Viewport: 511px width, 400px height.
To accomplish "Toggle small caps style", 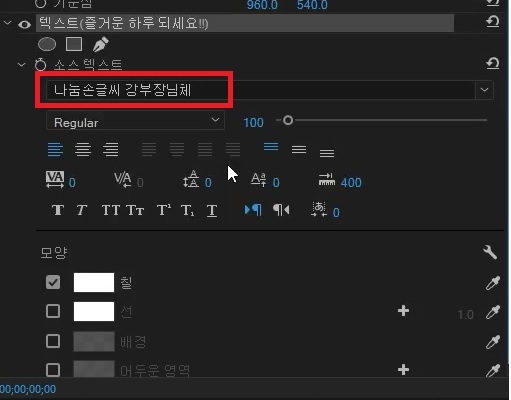I will click(x=135, y=210).
